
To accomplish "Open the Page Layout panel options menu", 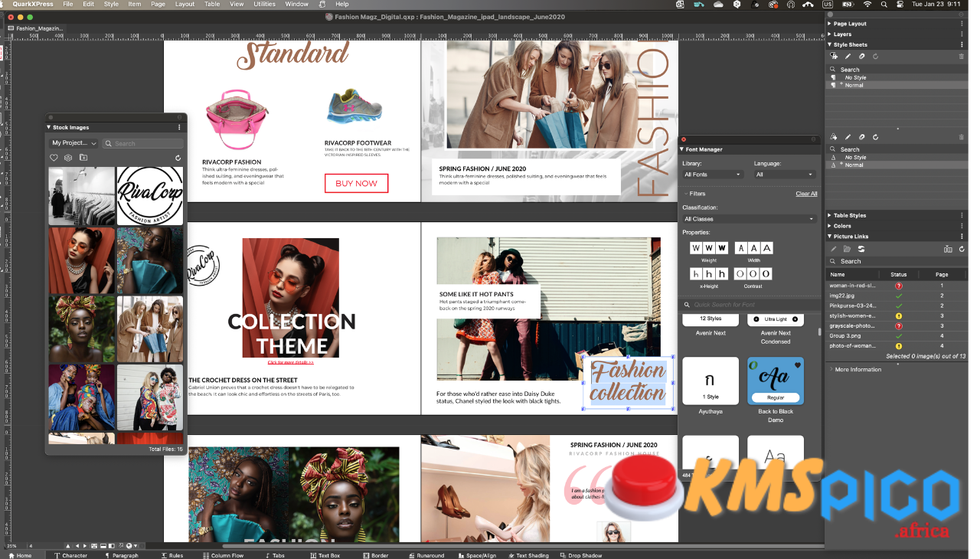I will point(962,24).
